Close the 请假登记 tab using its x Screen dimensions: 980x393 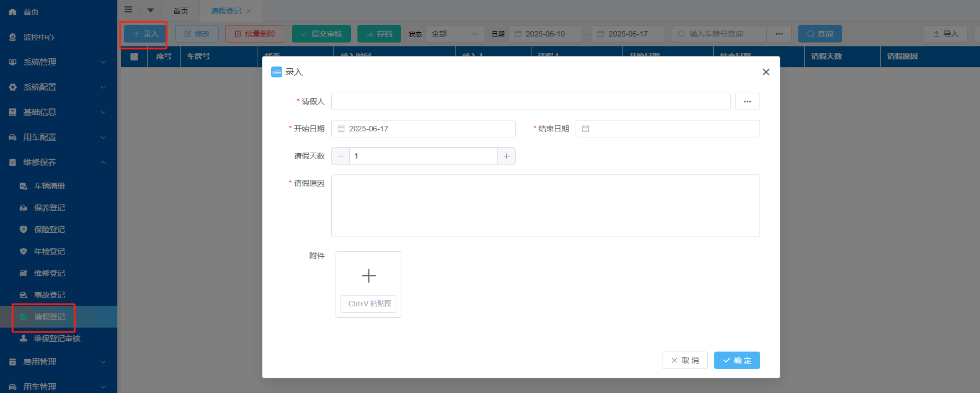249,11
